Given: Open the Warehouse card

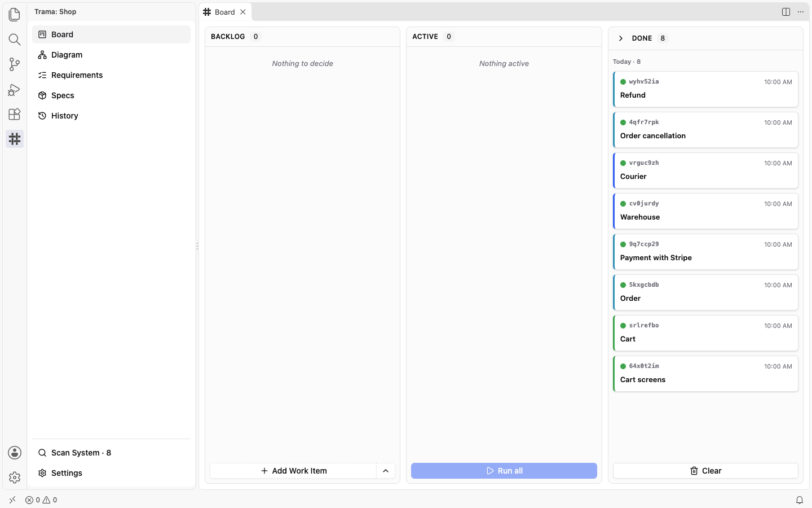Looking at the screenshot, I should click(705, 211).
